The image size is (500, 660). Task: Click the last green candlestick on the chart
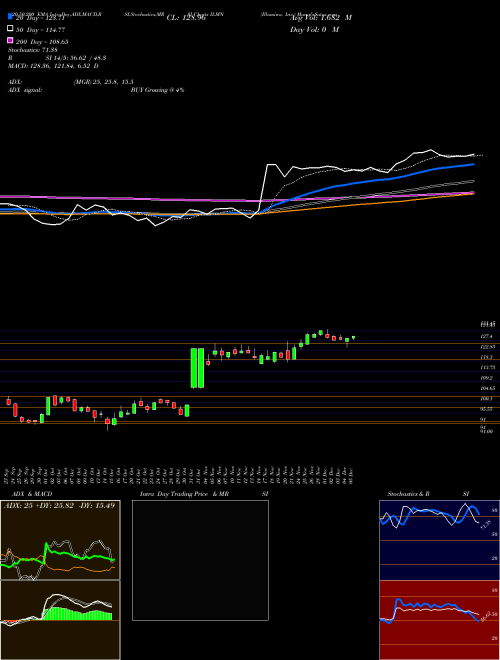click(x=354, y=338)
